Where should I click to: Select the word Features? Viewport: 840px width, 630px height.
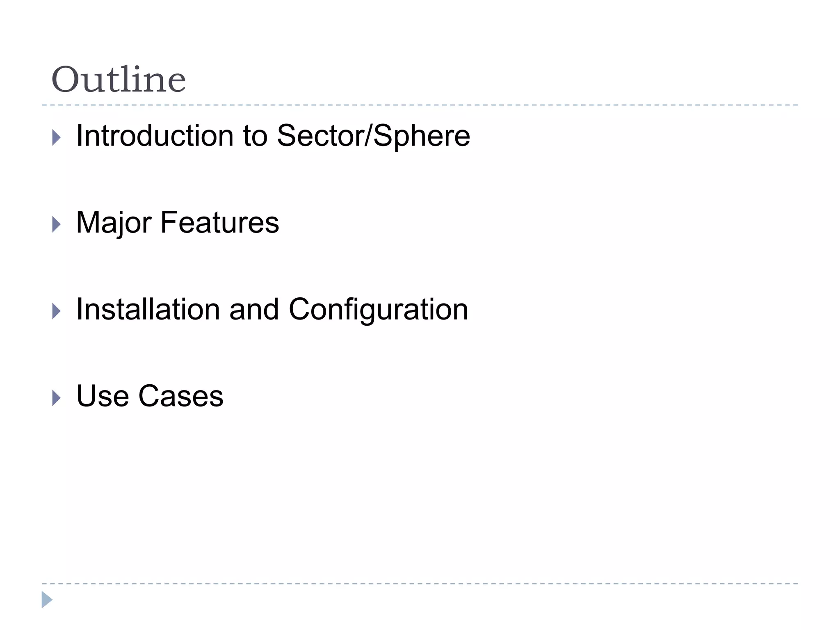[219, 223]
